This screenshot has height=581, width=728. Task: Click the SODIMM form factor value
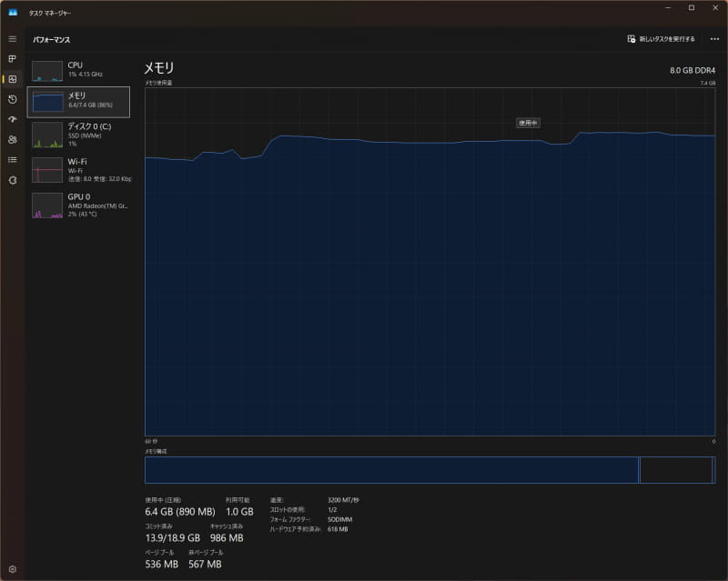(x=339, y=519)
